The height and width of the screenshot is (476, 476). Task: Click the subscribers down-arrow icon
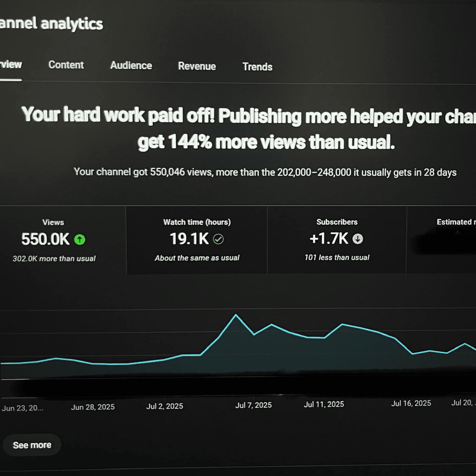pyautogui.click(x=357, y=239)
